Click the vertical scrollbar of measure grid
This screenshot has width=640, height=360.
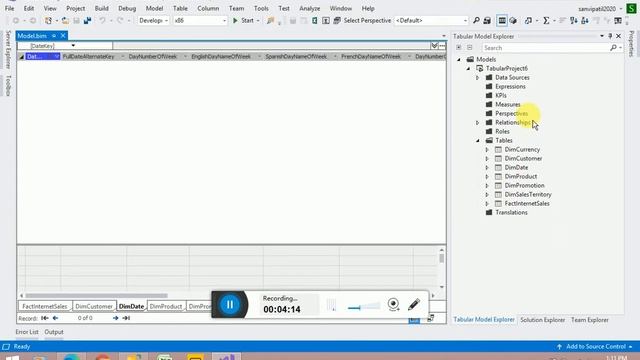click(x=442, y=258)
